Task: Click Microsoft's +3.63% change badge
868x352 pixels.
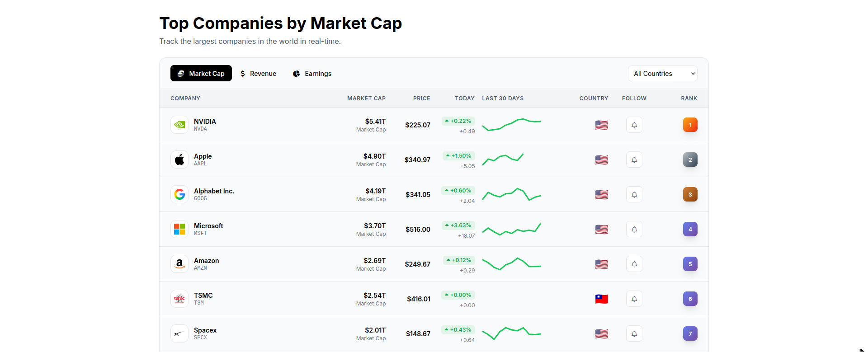Action: pos(458,225)
